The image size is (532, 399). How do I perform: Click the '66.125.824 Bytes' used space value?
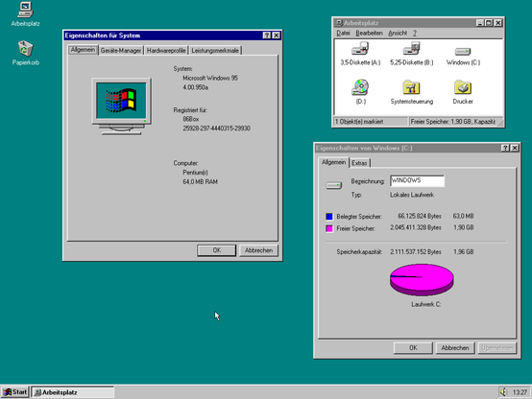click(420, 216)
